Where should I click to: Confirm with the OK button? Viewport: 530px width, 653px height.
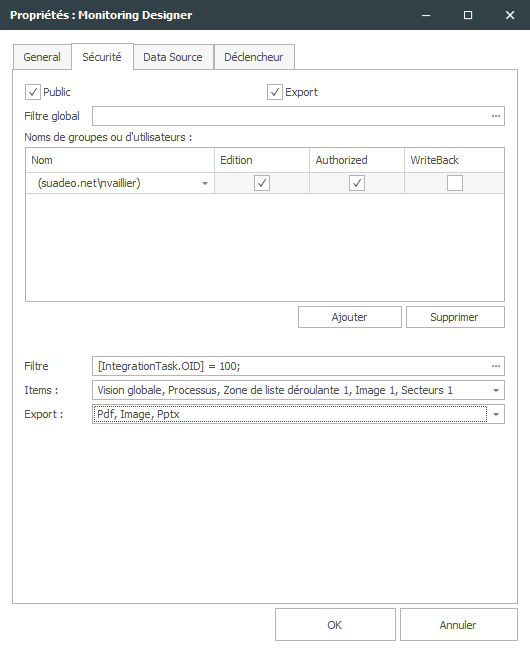click(335, 625)
